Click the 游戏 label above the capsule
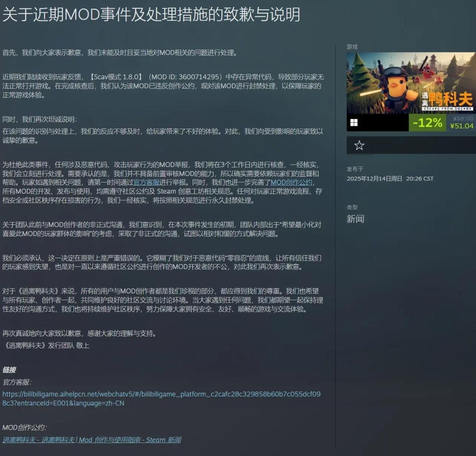Viewport: 476px width, 456px height. [x=352, y=47]
